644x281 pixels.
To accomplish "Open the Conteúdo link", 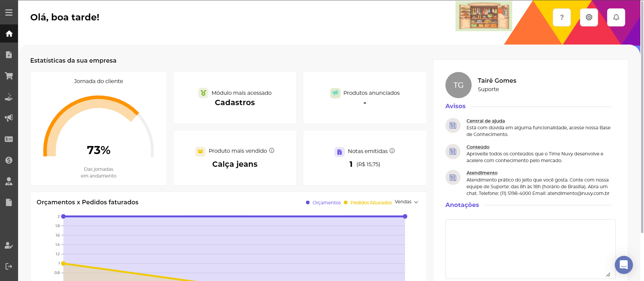I will pyautogui.click(x=478, y=147).
